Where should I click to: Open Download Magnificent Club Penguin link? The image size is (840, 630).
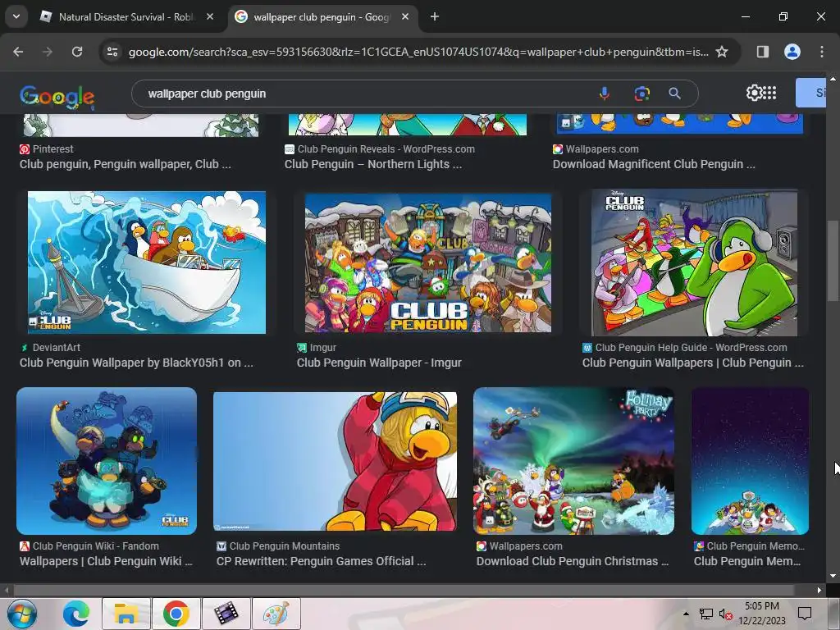pos(654,164)
